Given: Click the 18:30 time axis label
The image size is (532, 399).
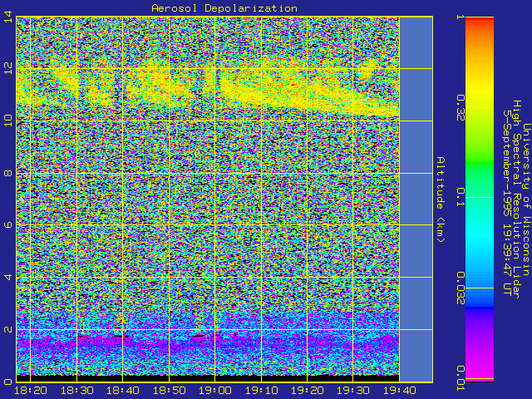Looking at the screenshot, I should click(x=77, y=391).
